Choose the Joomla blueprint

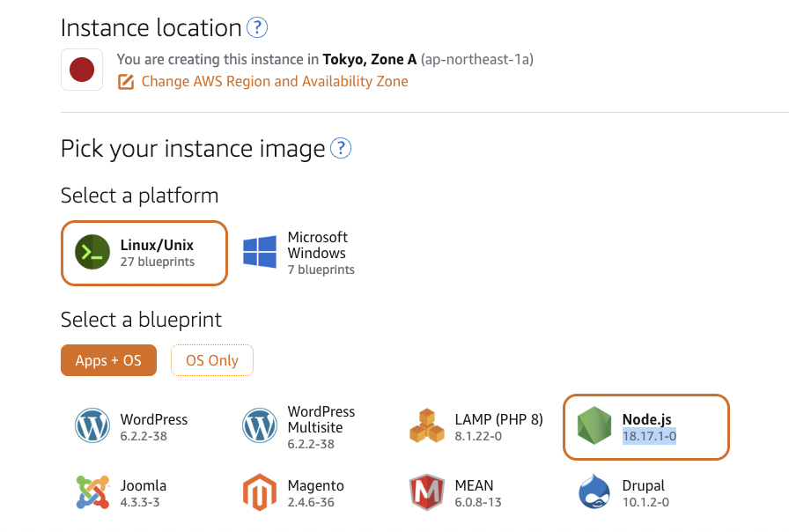click(x=123, y=492)
